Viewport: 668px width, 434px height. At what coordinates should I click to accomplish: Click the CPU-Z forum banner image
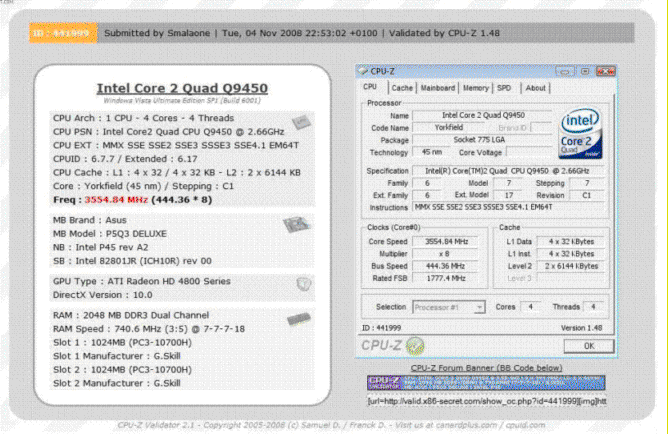pos(486,382)
